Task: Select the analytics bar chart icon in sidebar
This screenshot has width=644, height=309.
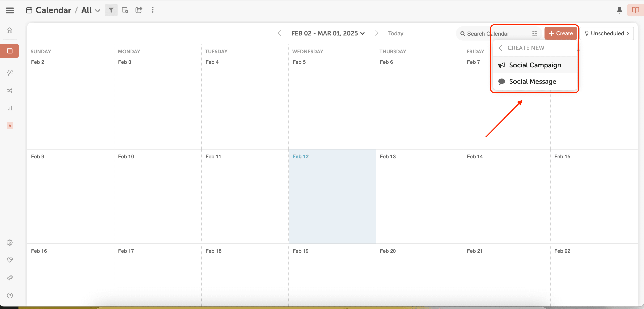Action: point(10,108)
